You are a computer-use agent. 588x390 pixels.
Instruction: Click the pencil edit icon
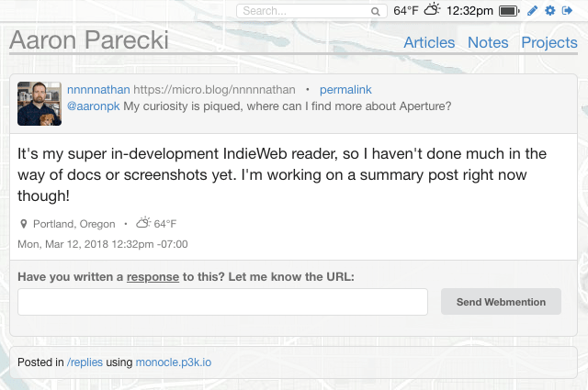pos(532,10)
